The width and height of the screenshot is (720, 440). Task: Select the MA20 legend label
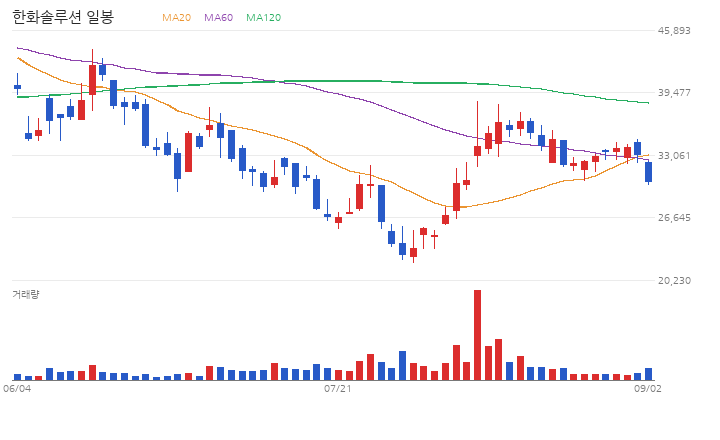coord(176,17)
